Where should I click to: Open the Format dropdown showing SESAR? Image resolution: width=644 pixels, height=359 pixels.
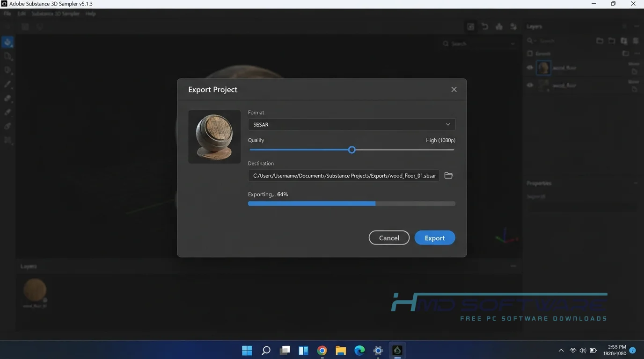click(x=351, y=124)
